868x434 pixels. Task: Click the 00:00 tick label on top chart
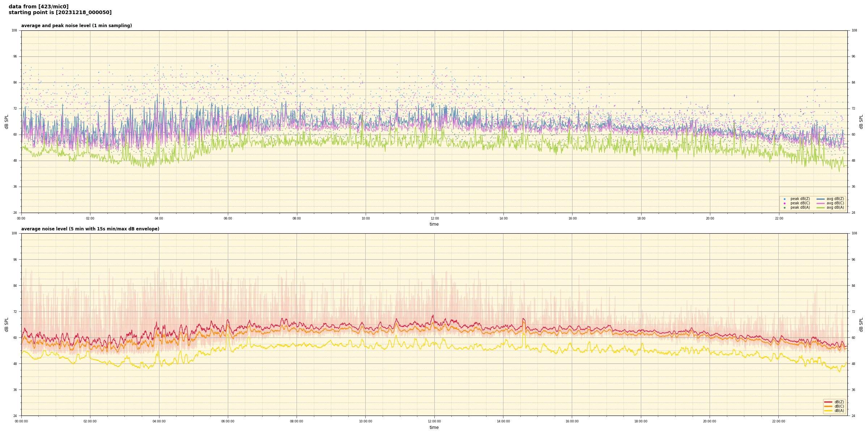[21, 218]
